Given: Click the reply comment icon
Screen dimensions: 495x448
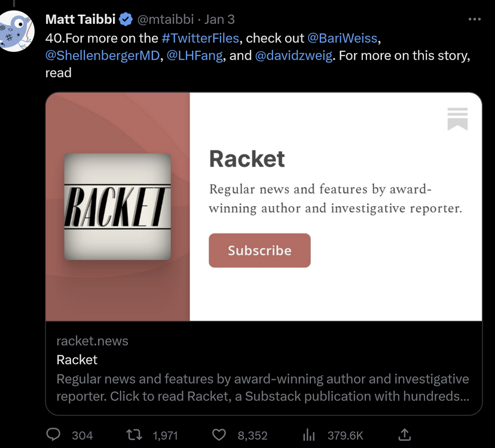Looking at the screenshot, I should point(54,435).
